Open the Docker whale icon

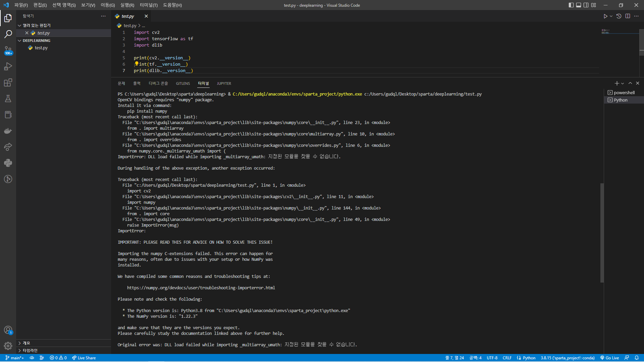tap(8, 131)
